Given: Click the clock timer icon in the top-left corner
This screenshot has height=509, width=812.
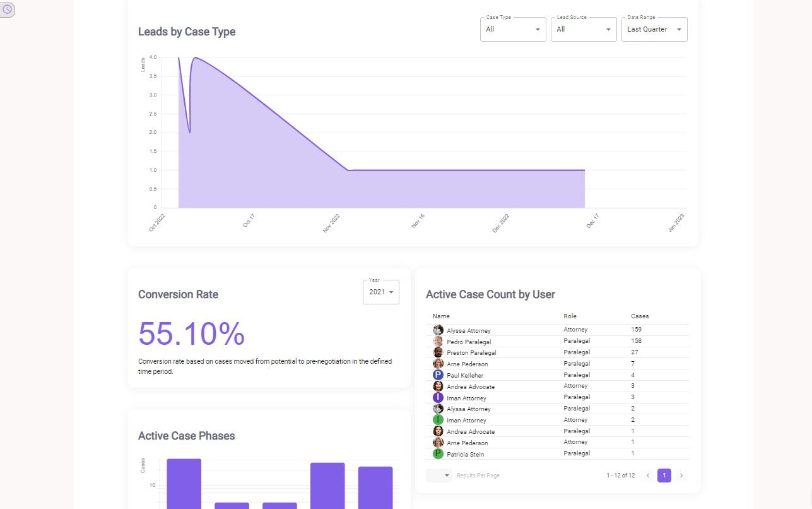Looking at the screenshot, I should coord(8,9).
